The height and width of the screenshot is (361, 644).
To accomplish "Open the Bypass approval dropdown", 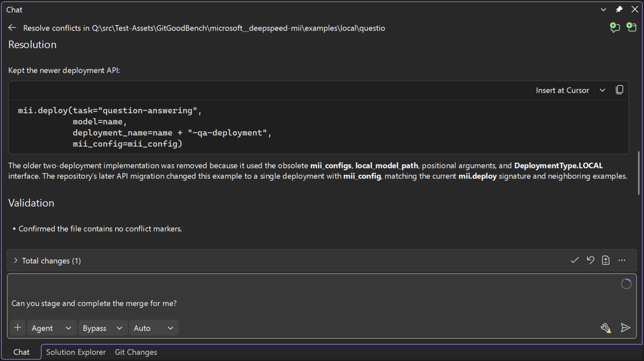I will (x=102, y=328).
